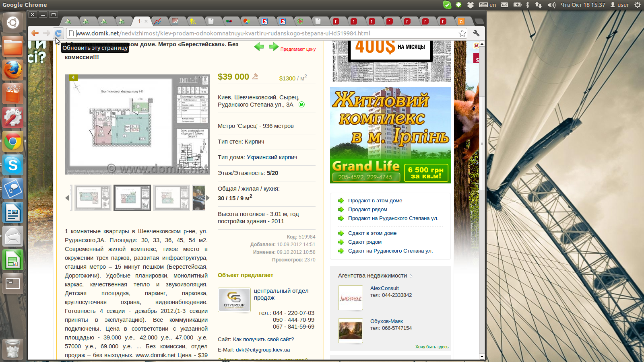Bookmark this page with the star icon
The height and width of the screenshot is (362, 644).
tap(462, 33)
